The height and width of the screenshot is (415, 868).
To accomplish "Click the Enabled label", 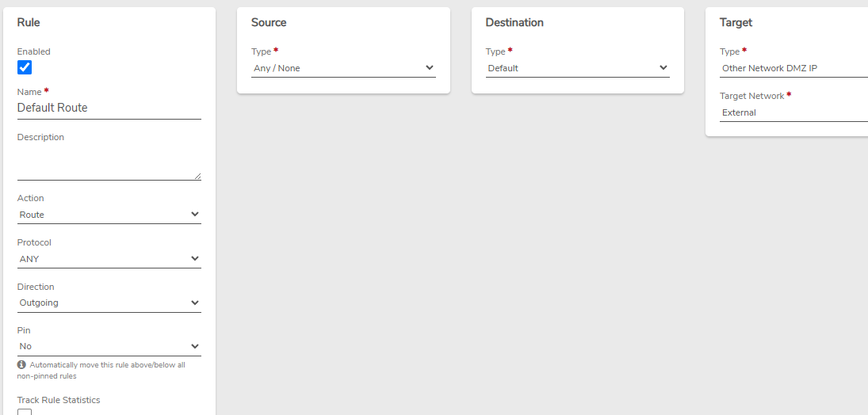I will point(34,51).
